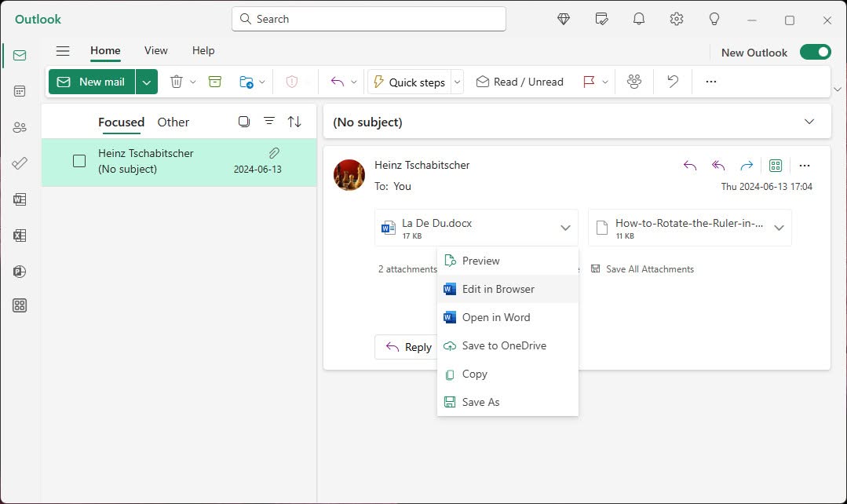847x504 pixels.
Task: Choose Save As from the attachment menu
Action: pos(507,402)
